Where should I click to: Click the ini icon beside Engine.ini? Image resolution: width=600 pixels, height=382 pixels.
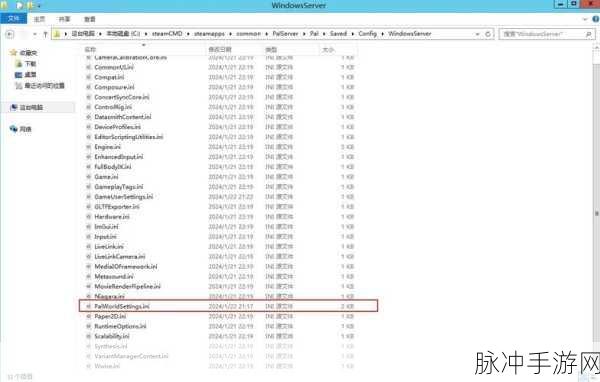click(x=89, y=147)
